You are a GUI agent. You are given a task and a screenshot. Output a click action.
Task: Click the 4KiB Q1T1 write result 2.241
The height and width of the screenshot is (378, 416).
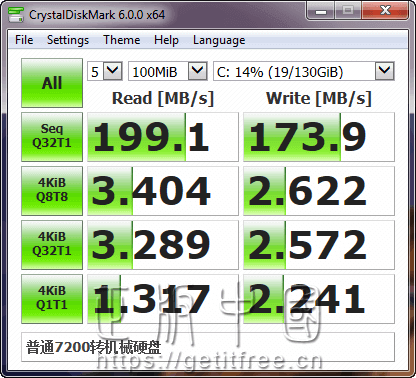pyautogui.click(x=319, y=299)
